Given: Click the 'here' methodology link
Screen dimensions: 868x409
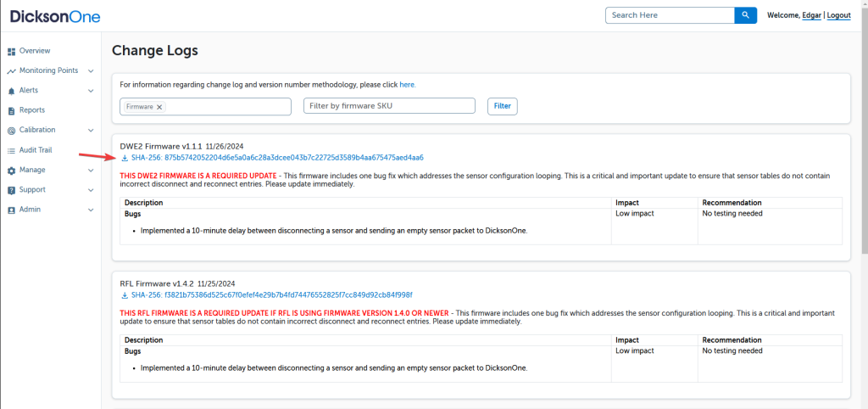Looking at the screenshot, I should (407, 85).
